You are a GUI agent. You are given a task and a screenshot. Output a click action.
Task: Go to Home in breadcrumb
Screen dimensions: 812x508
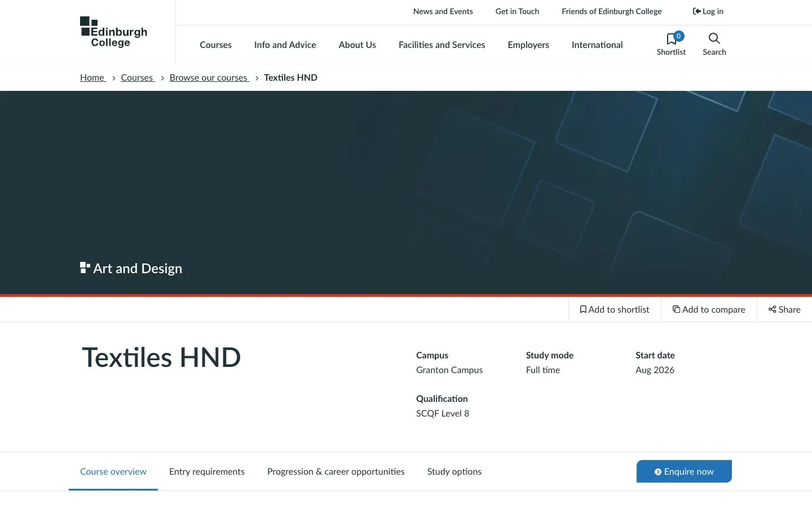click(93, 77)
